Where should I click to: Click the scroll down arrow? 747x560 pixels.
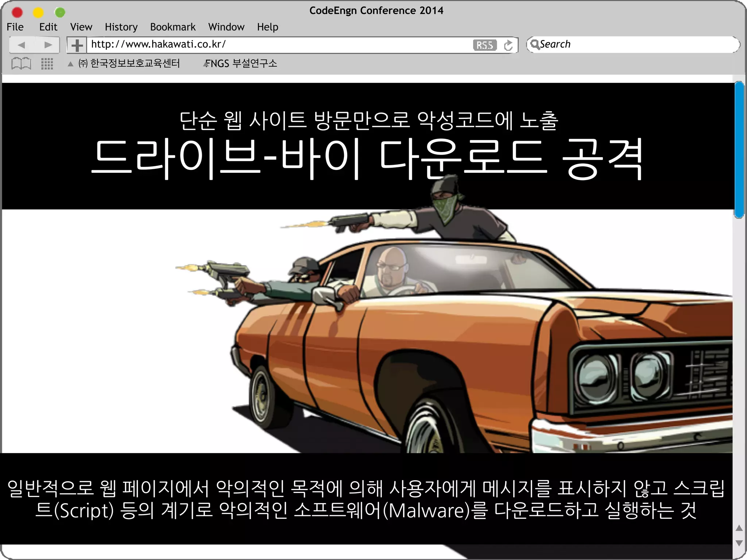[739, 543]
